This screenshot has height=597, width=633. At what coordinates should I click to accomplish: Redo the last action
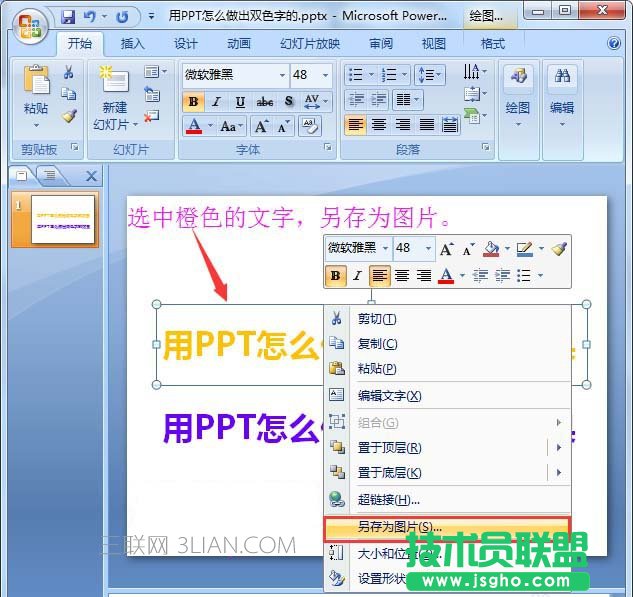tap(122, 17)
